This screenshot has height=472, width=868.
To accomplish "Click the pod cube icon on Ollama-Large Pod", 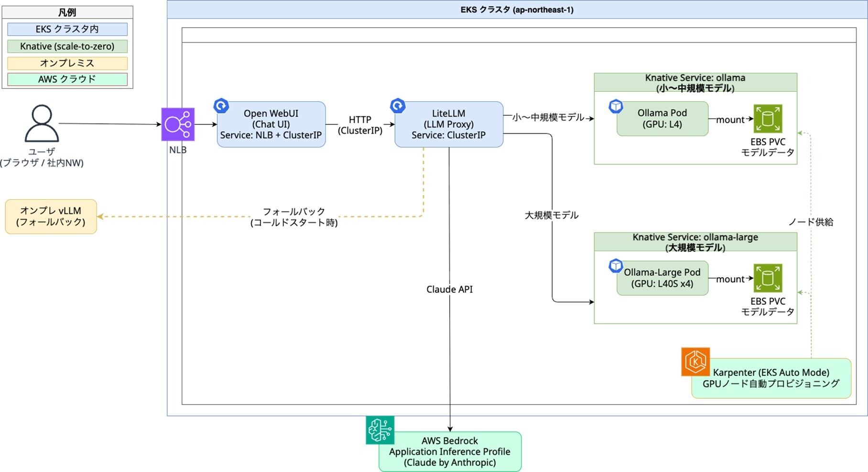I will click(x=616, y=266).
